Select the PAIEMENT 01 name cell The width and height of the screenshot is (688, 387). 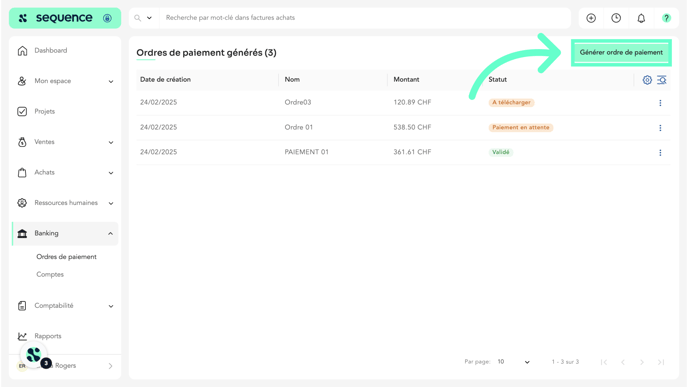click(x=307, y=152)
